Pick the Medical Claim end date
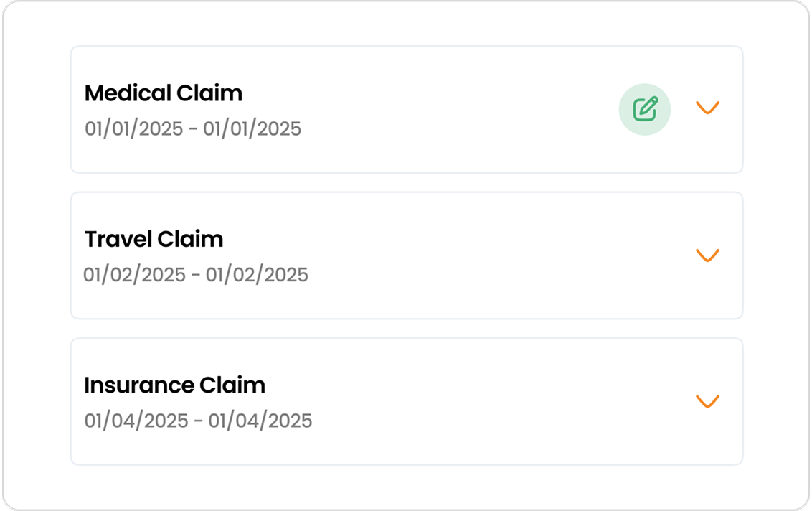This screenshot has width=812, height=511. [x=252, y=128]
